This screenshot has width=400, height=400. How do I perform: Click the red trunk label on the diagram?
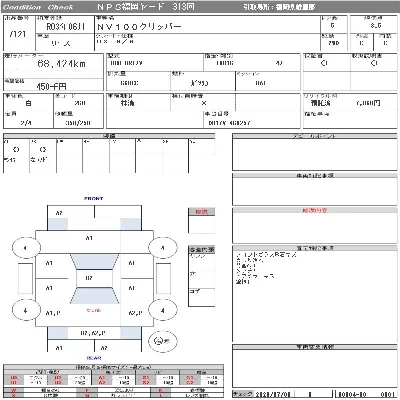[94, 310]
